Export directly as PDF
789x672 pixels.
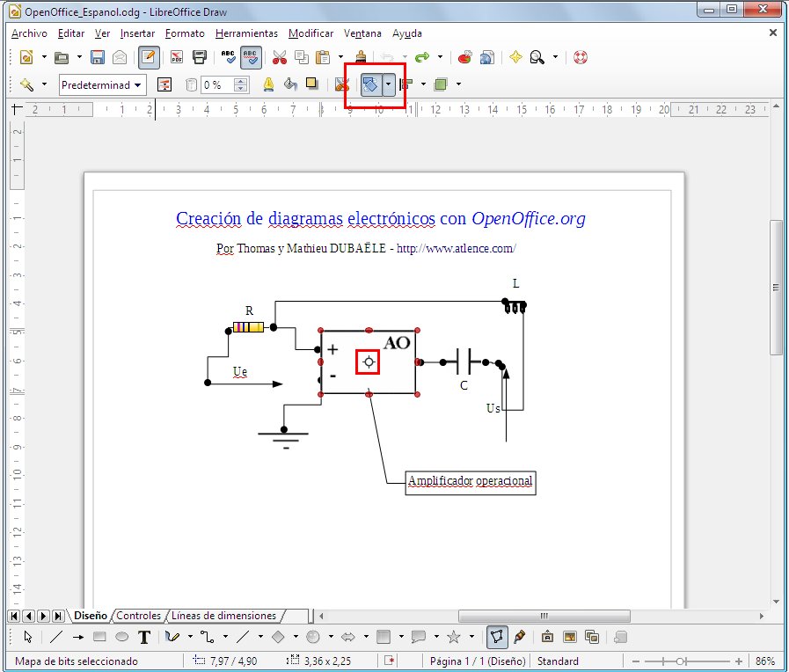point(177,57)
